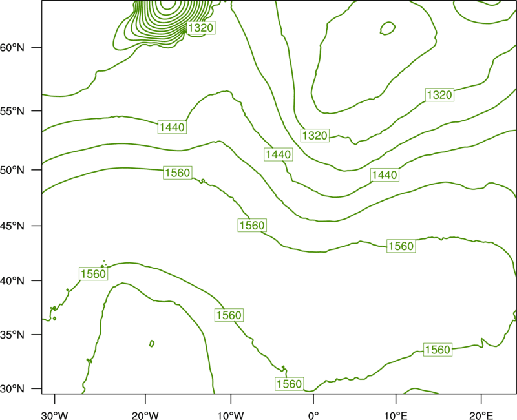
Task: Select the 50°N latitude axis label
Action: 12,170
